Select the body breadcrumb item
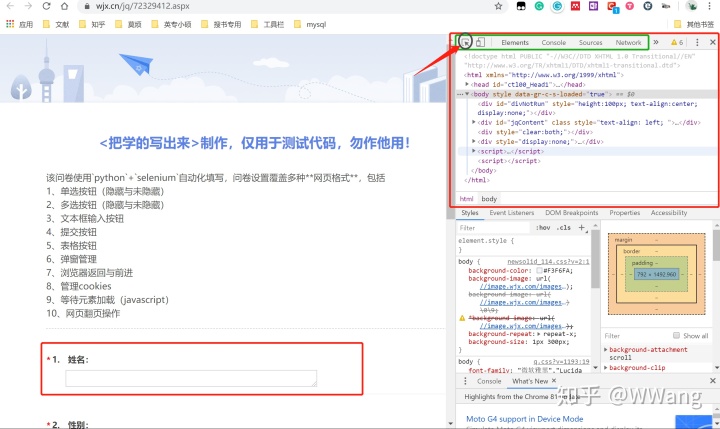Image resolution: width=720 pixels, height=429 pixels. [489, 198]
